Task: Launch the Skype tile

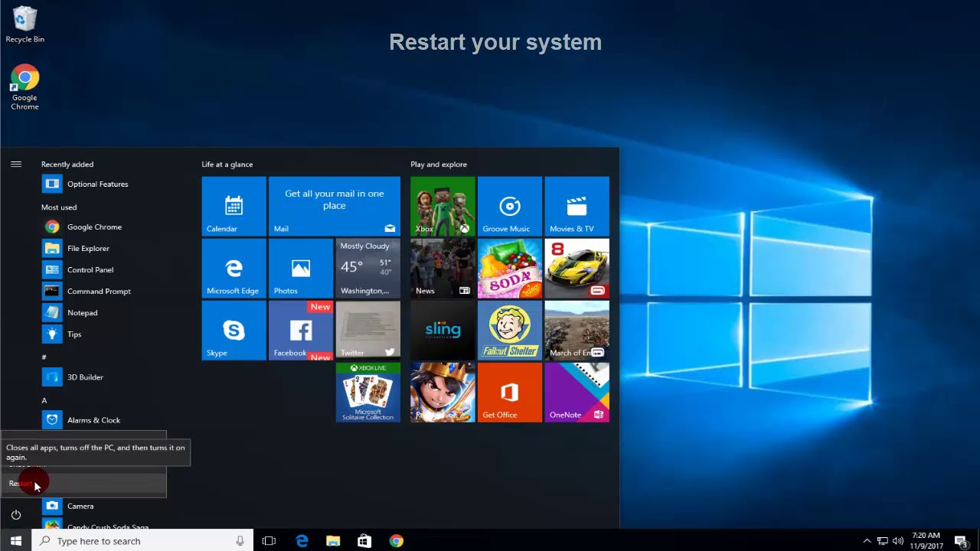Action: pyautogui.click(x=234, y=330)
